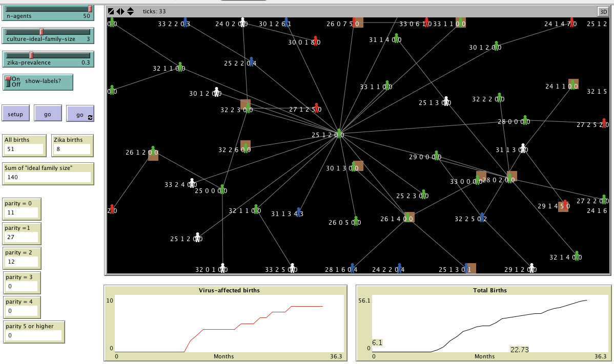Image resolution: width=614 pixels, height=364 pixels.
Task: Click the left-right arrows view icon
Action: click(x=120, y=11)
